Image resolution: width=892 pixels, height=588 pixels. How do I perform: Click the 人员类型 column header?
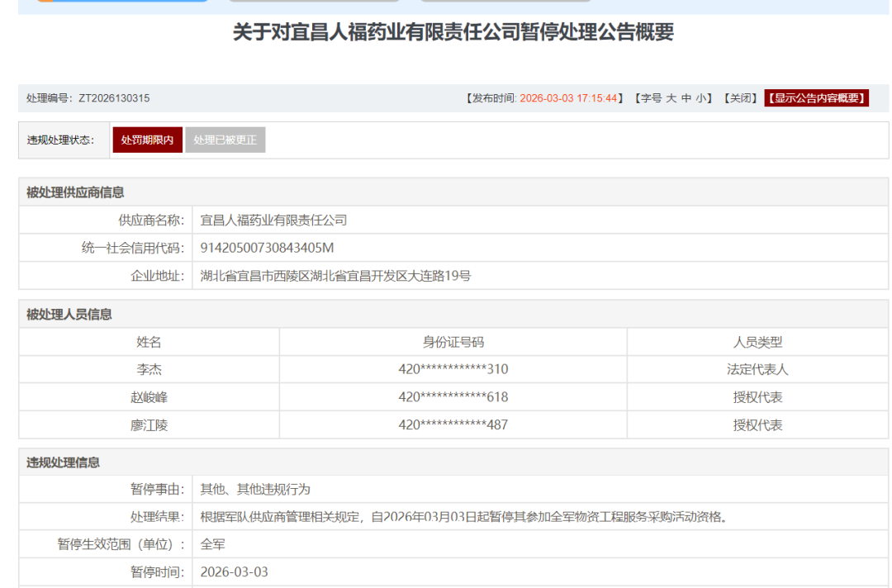tap(757, 342)
